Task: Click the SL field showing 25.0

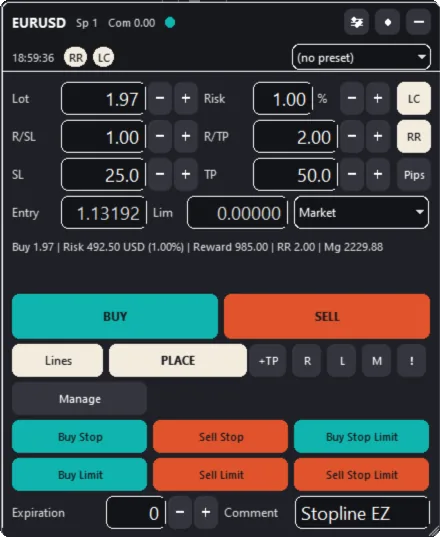Action: point(103,175)
